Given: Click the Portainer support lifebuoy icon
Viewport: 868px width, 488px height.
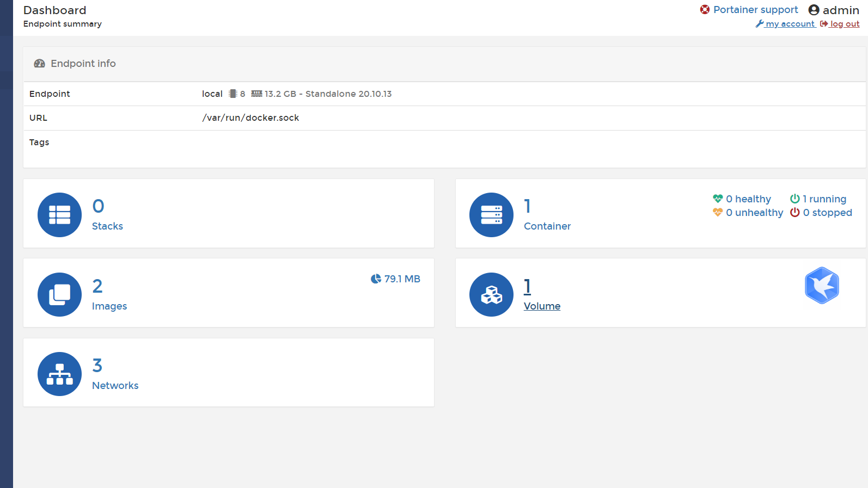Looking at the screenshot, I should (705, 9).
